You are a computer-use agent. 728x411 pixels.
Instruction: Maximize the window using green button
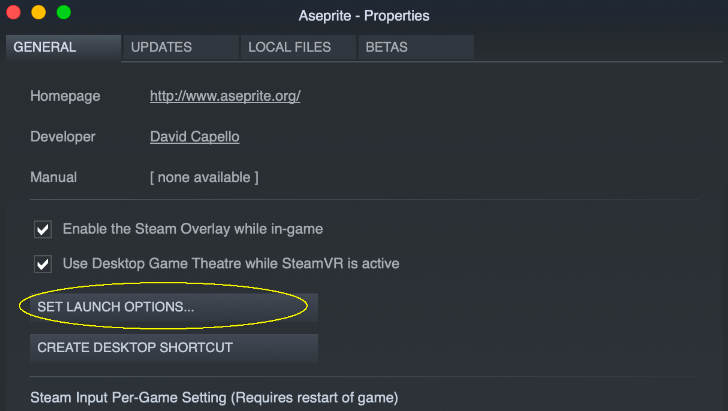tap(64, 12)
